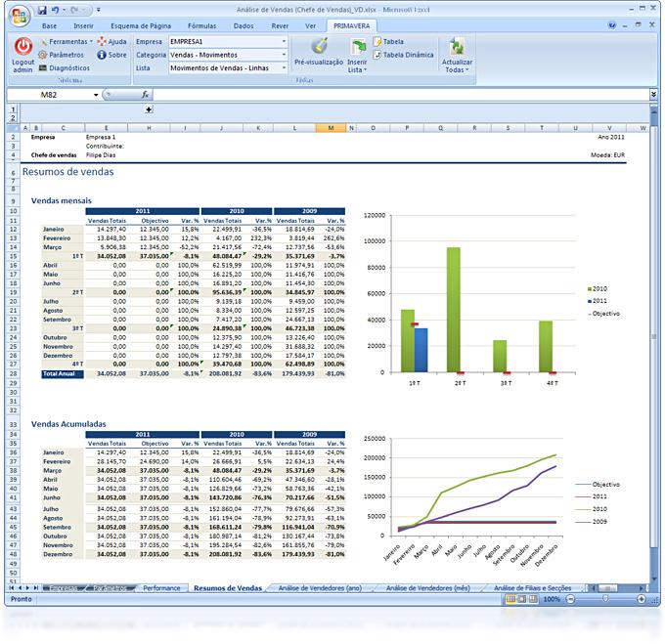
Task: Expand the formula bar
Action: 653,95
